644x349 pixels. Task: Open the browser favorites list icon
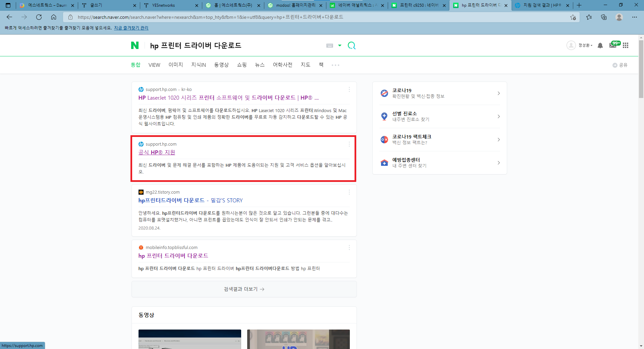pos(589,17)
